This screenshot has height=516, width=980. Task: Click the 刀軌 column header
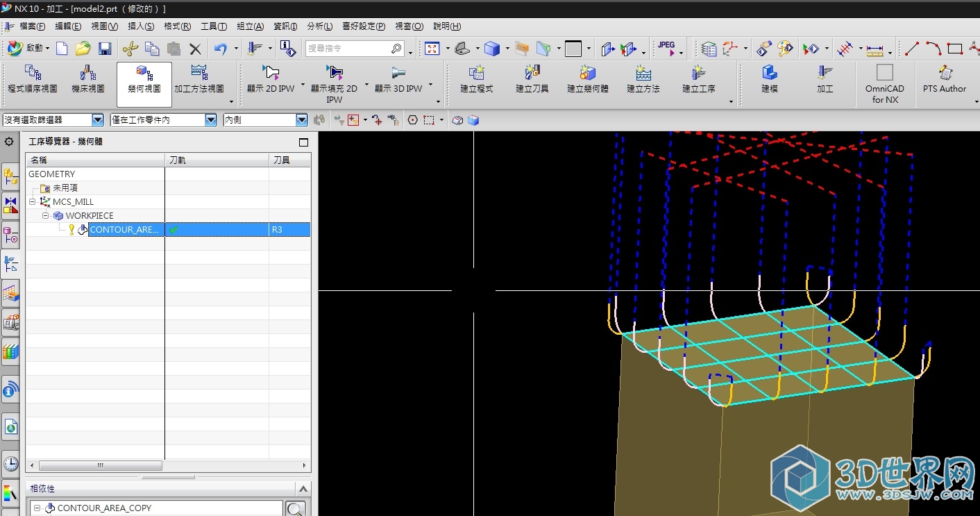pyautogui.click(x=217, y=160)
